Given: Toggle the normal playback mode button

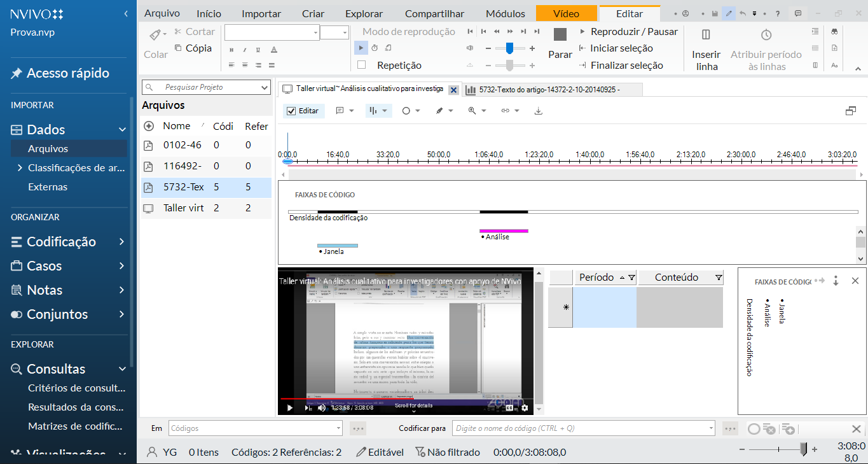Looking at the screenshot, I should (361, 48).
